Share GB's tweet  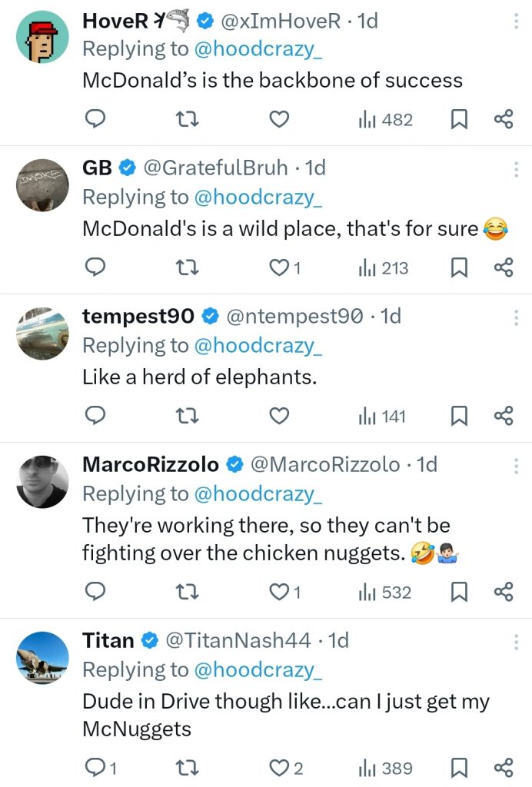[504, 268]
